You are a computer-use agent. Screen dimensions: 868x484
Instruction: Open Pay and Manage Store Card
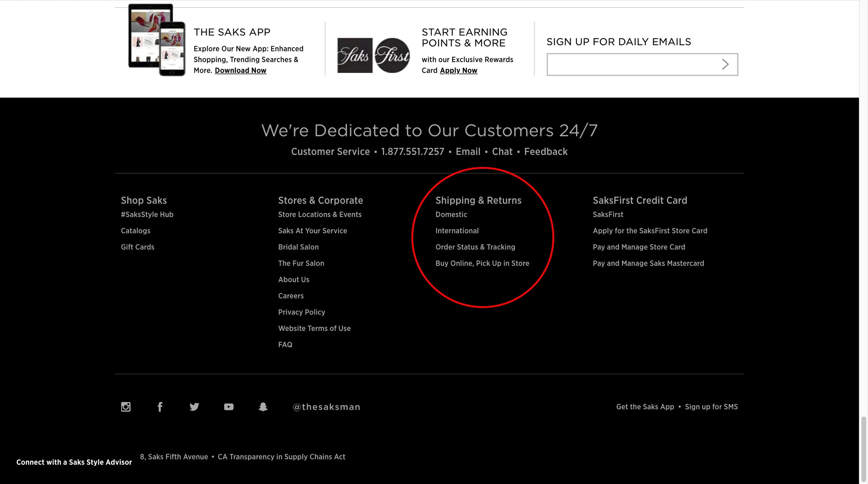pos(639,247)
